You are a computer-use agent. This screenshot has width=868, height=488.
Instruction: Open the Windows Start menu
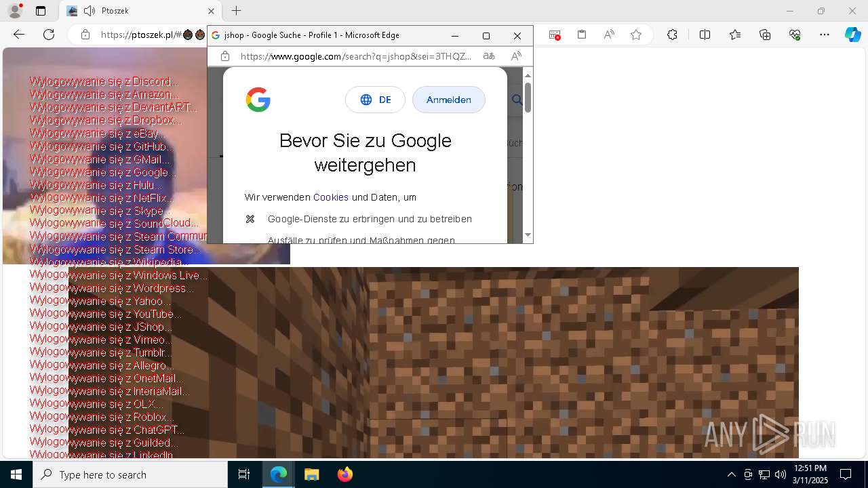(x=16, y=474)
